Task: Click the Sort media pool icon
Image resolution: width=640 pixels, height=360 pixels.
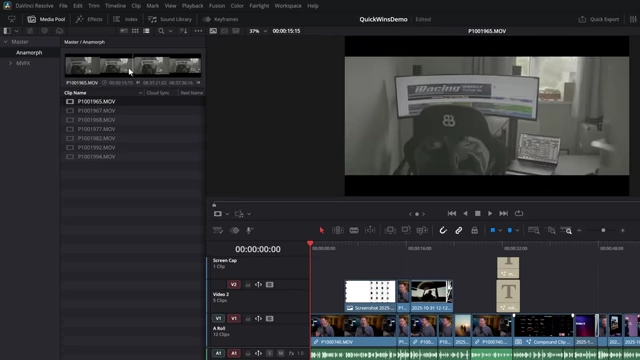Action: (184, 31)
